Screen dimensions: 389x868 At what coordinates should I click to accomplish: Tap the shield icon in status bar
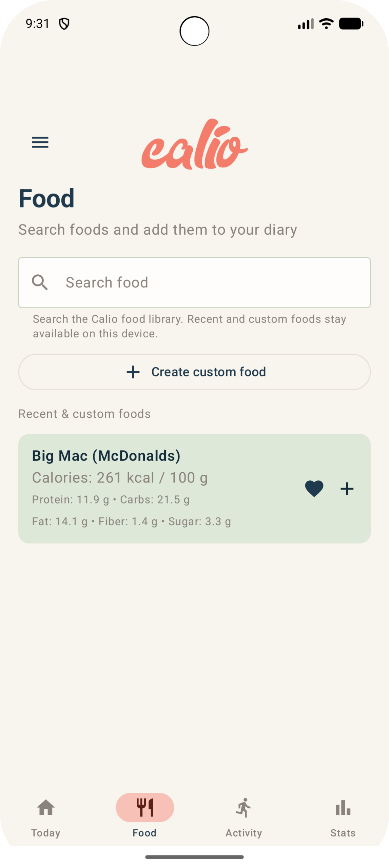(64, 24)
